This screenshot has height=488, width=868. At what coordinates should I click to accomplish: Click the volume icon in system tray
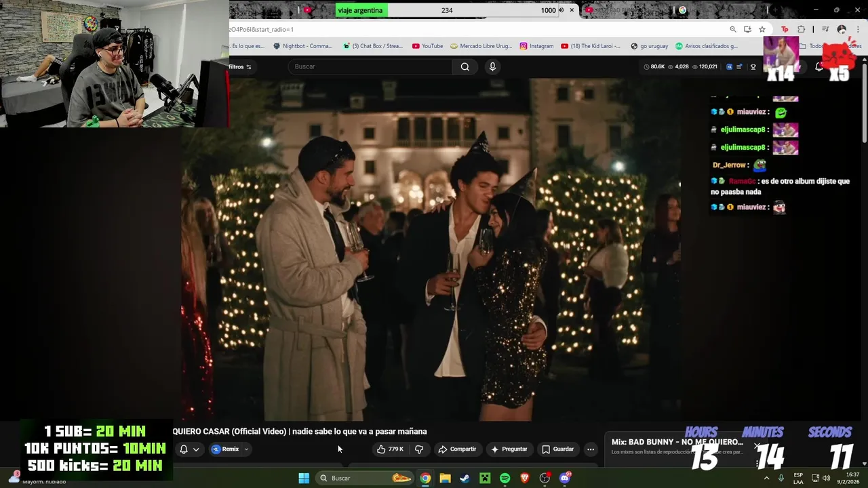[828, 478]
